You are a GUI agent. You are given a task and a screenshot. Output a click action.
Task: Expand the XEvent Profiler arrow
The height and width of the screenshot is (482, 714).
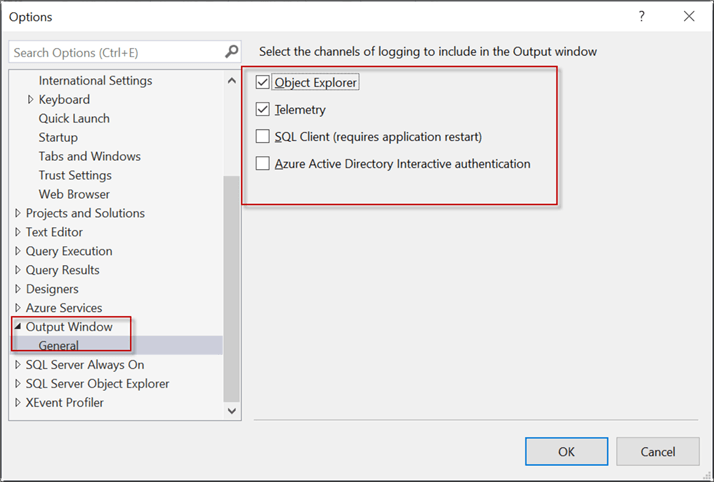click(18, 403)
